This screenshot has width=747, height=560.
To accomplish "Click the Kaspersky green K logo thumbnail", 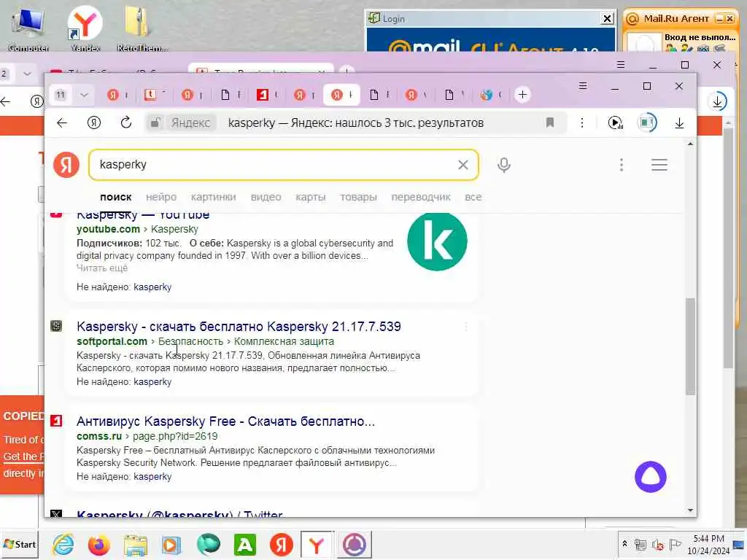I will [438, 241].
